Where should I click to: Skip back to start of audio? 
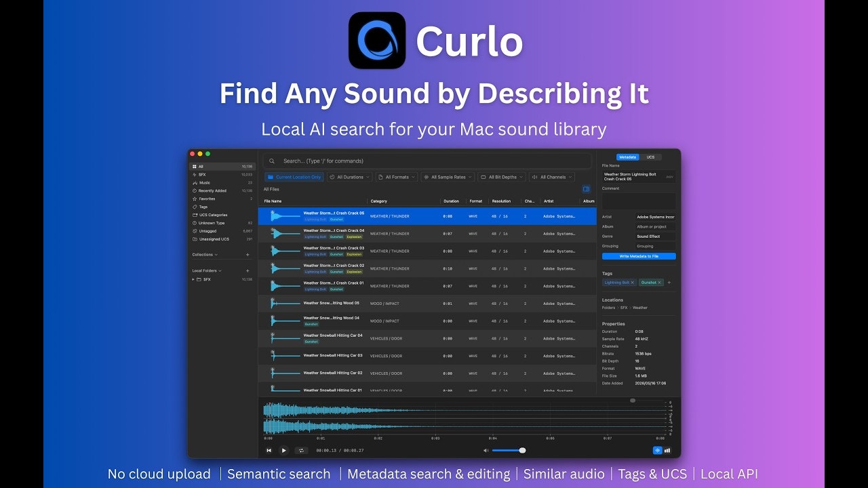(x=269, y=450)
